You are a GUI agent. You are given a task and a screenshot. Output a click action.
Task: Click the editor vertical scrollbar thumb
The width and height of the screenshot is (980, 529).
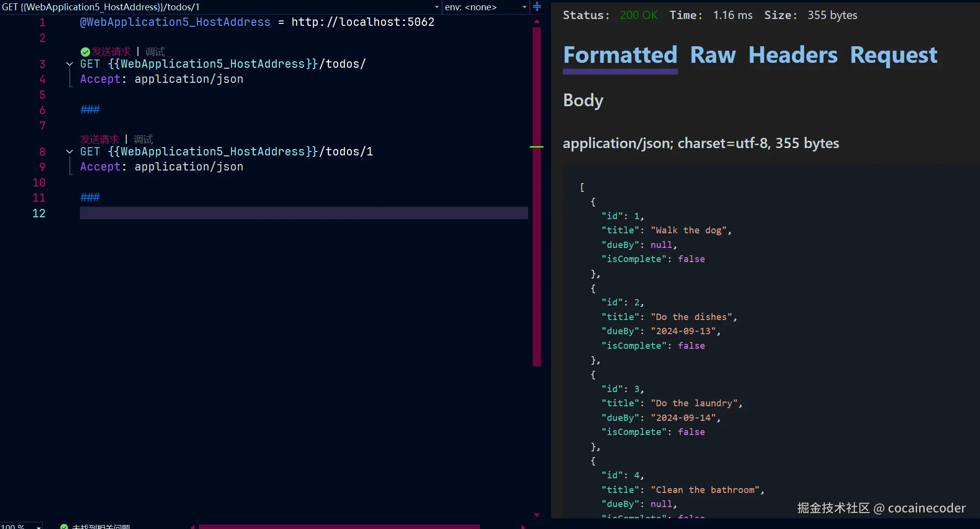[537, 195]
